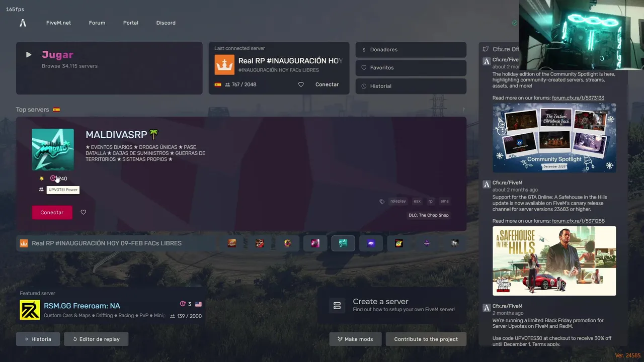Click the players icon beside 139 / 2000
Image resolution: width=644 pixels, height=362 pixels.
(x=173, y=316)
